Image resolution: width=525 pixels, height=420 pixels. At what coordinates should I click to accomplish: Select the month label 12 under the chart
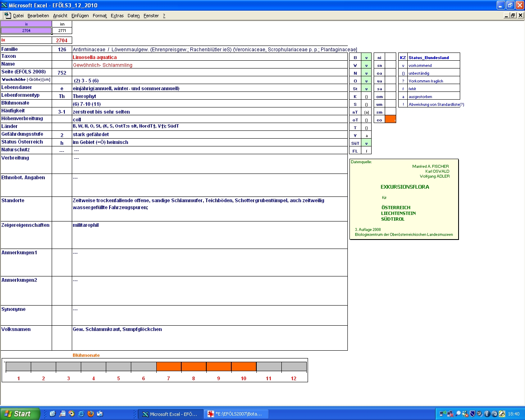pyautogui.click(x=294, y=378)
